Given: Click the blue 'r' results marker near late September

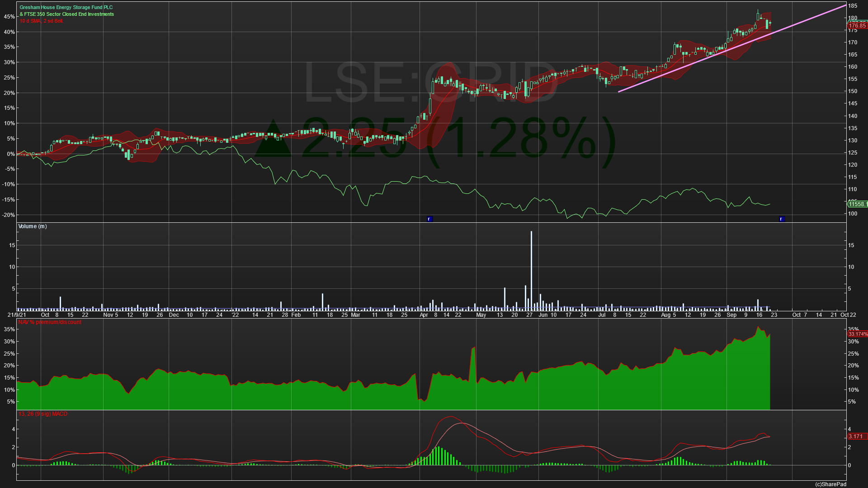Looking at the screenshot, I should (782, 219).
